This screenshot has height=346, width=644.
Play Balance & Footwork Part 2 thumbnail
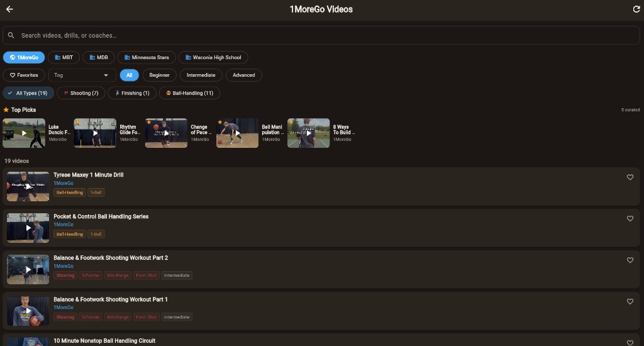pos(28,270)
